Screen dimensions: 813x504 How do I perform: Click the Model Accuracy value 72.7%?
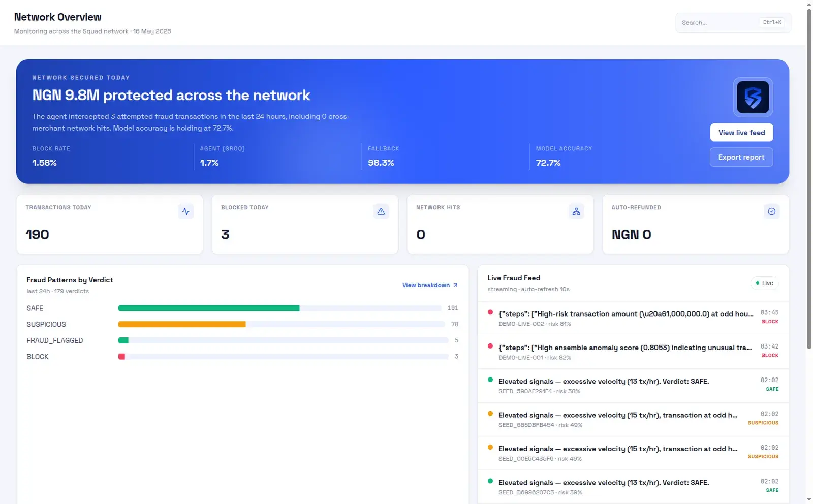548,163
